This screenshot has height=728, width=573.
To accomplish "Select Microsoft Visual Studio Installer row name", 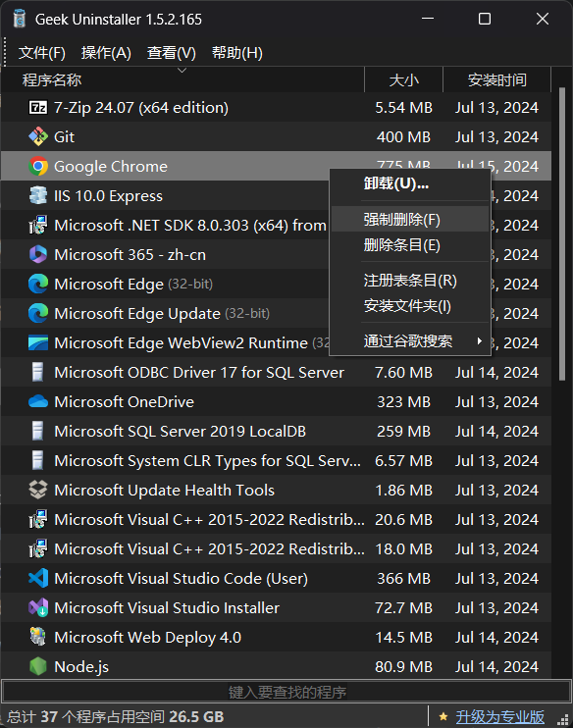I will [167, 607].
